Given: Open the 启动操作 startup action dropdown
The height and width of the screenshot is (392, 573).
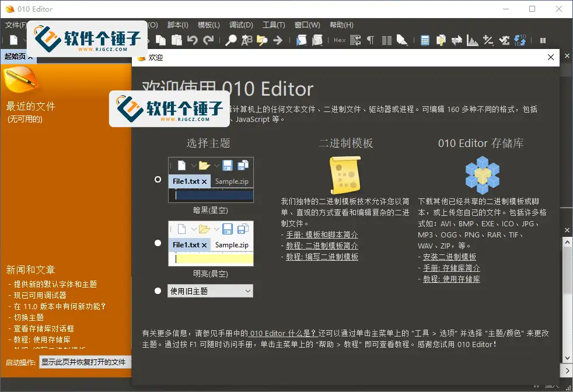Looking at the screenshot, I should (85, 362).
